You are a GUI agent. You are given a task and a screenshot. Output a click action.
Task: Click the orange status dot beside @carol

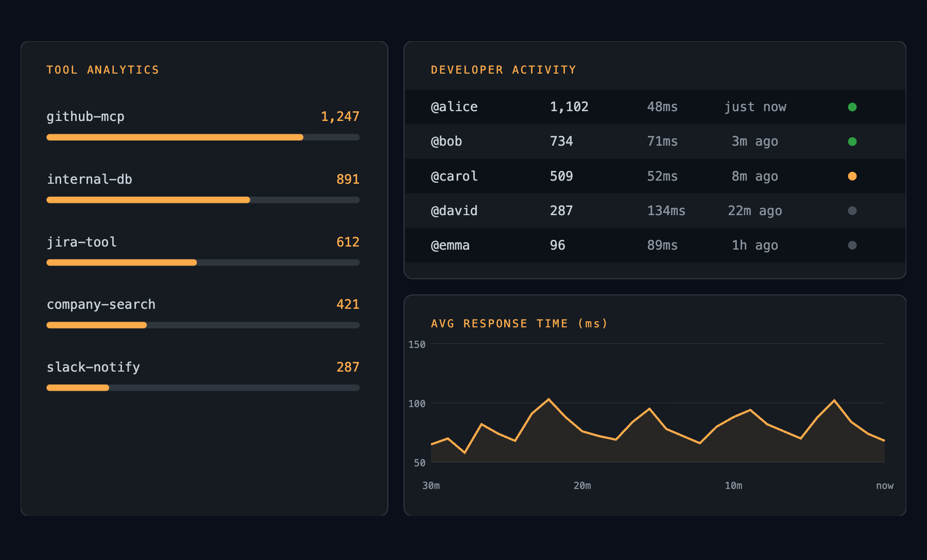tap(852, 176)
